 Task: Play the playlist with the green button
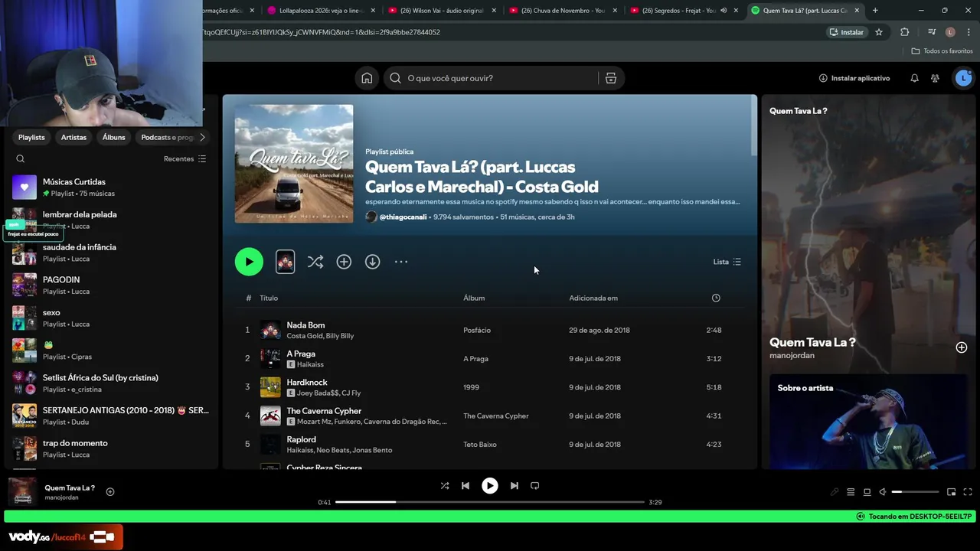pyautogui.click(x=249, y=262)
